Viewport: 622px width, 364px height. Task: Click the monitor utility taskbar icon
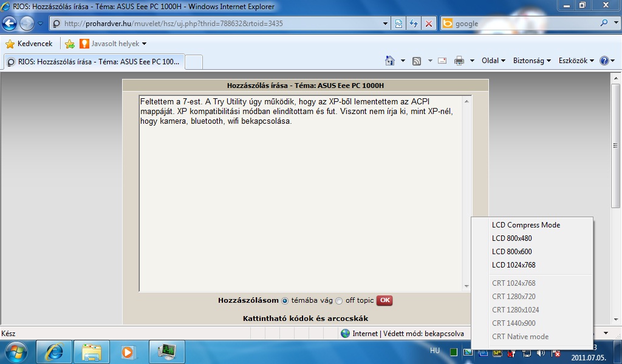pyautogui.click(x=167, y=352)
